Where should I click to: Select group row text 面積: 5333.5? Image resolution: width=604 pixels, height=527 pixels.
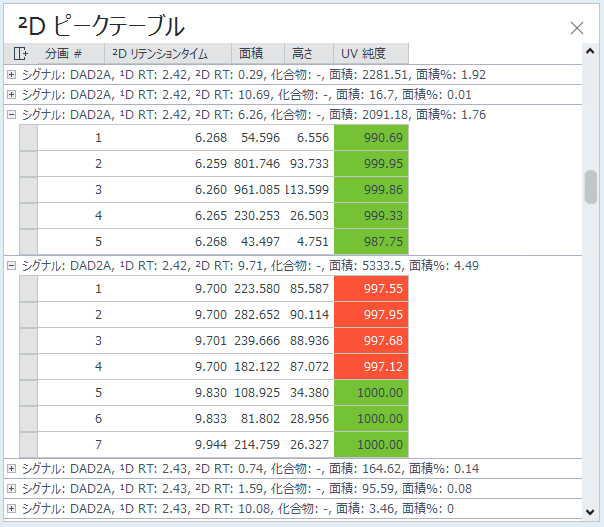[x=365, y=266]
